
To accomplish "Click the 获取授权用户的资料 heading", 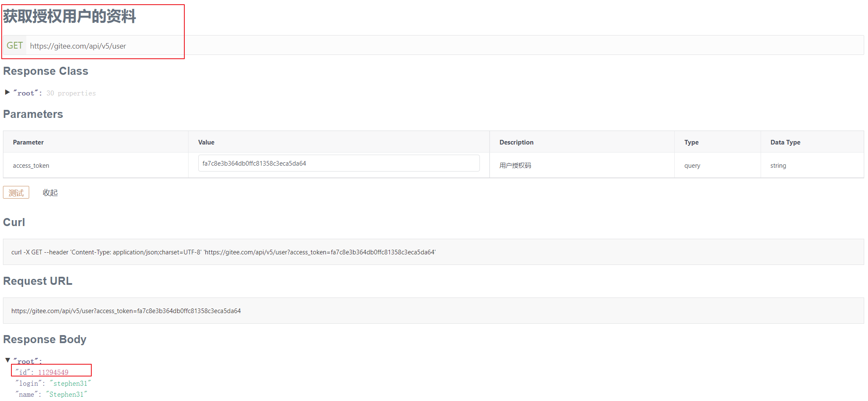I will [x=70, y=16].
